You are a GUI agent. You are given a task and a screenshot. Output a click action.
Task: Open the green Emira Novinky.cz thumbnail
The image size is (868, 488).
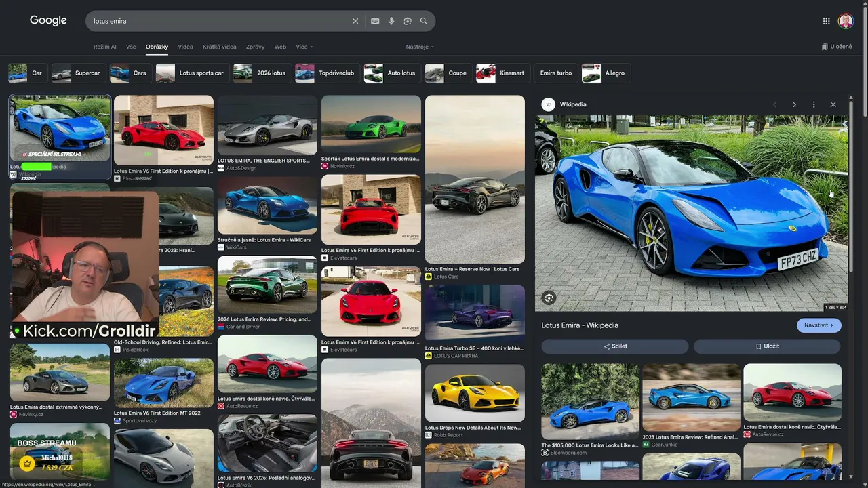click(x=371, y=124)
